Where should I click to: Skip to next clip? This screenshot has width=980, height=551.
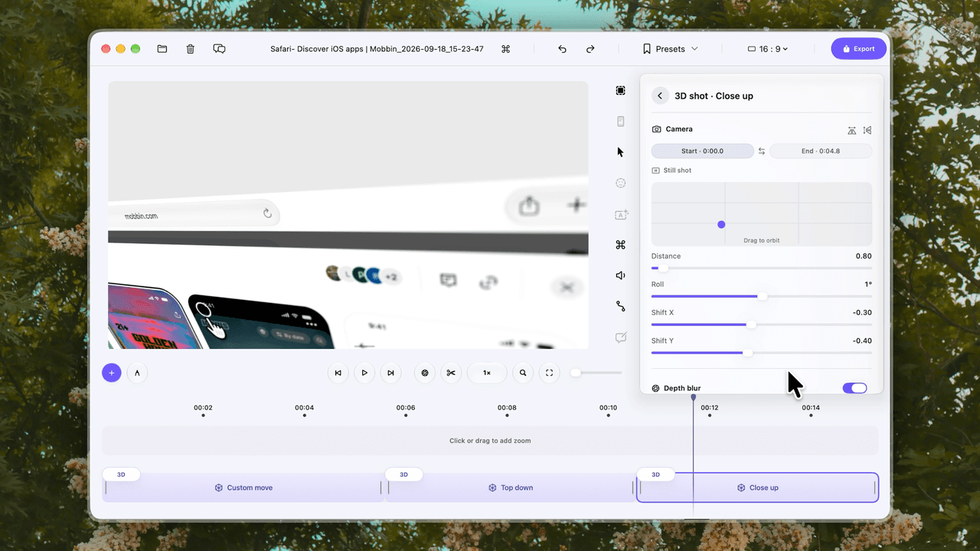point(390,373)
